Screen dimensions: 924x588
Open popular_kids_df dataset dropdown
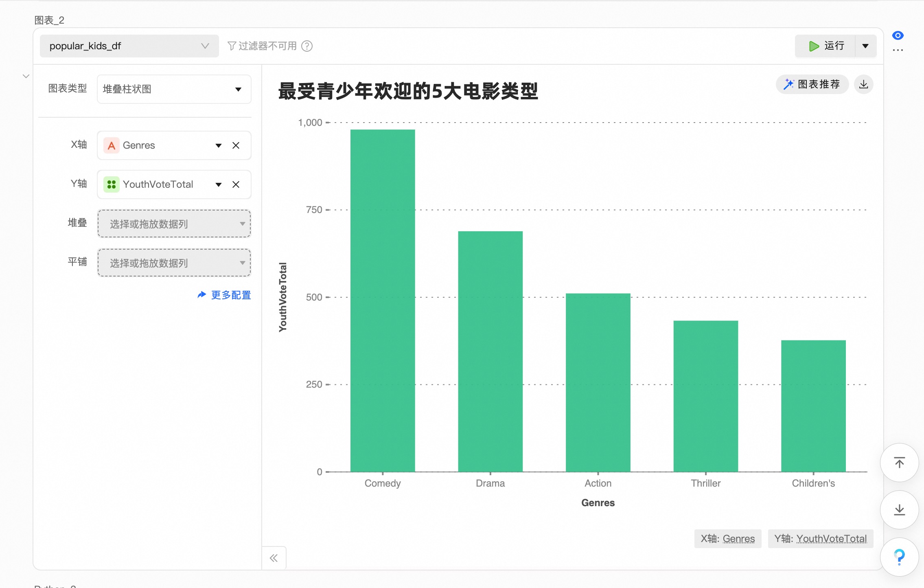[129, 46]
